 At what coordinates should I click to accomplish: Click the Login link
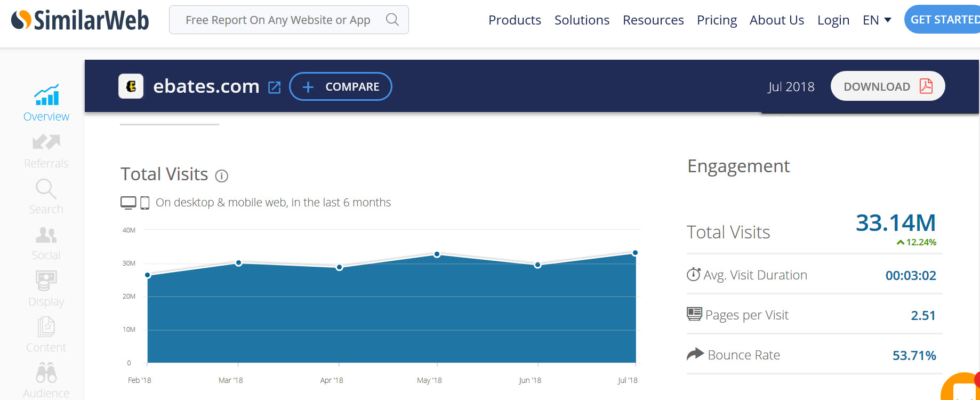pos(833,20)
